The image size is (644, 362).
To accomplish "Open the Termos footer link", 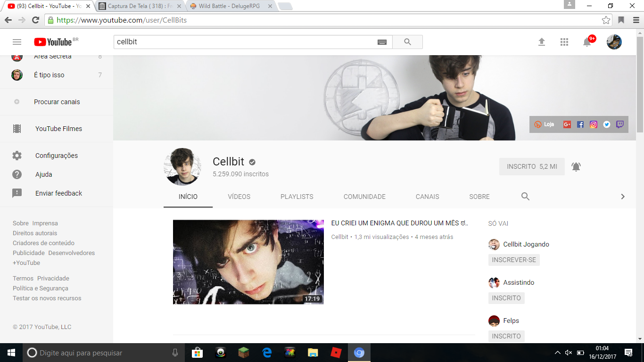I will (23, 279).
